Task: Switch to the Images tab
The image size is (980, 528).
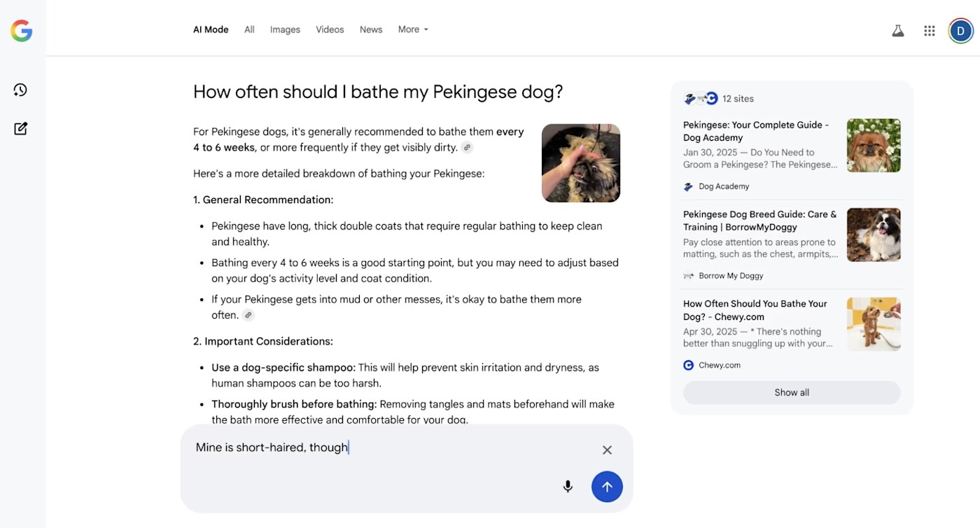Action: point(285,29)
